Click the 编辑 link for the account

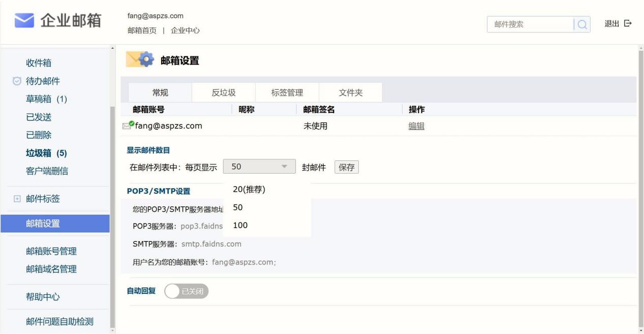point(416,126)
